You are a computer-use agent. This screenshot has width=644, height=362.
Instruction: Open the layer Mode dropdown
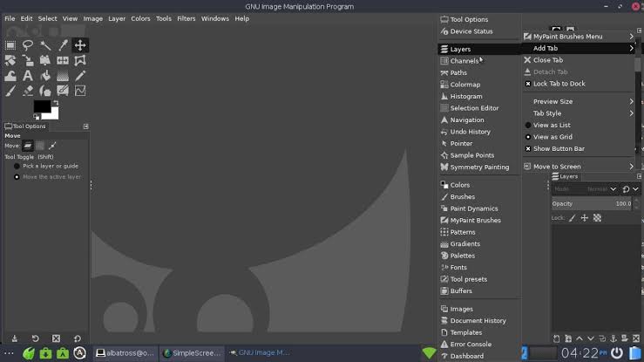pos(585,189)
